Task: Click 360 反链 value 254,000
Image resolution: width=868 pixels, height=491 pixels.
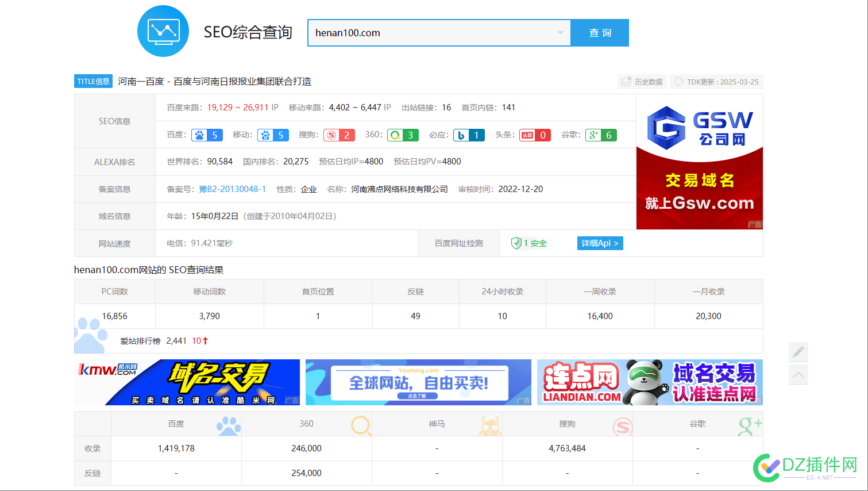Action: tap(306, 473)
